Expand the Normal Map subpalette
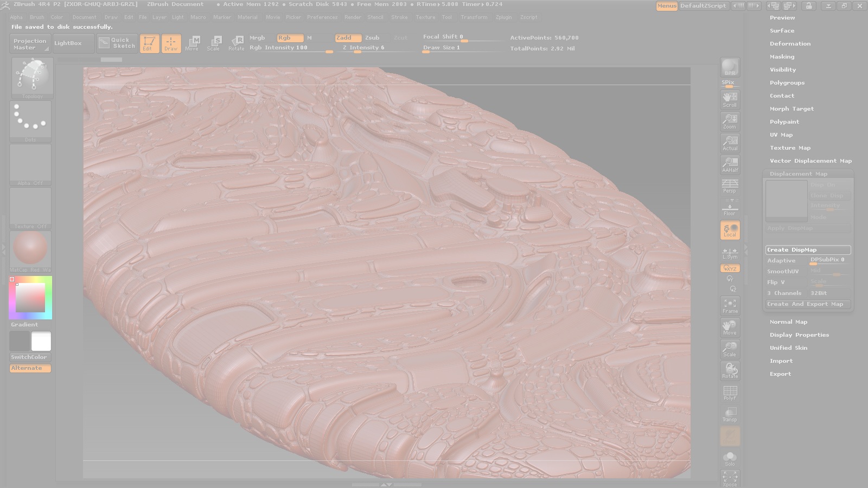Viewport: 868px width, 488px height. [788, 322]
